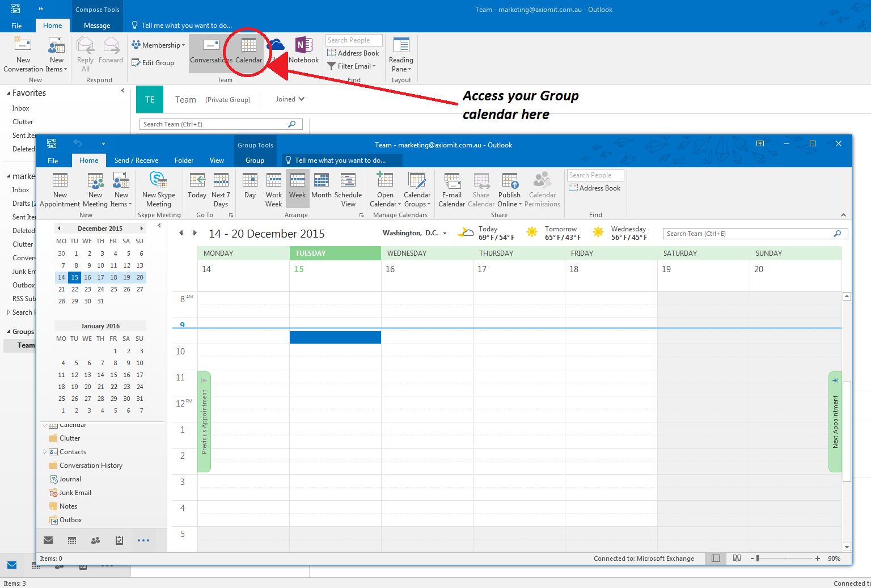
Task: Open the Open Calendar dropdown
Action: click(385, 190)
